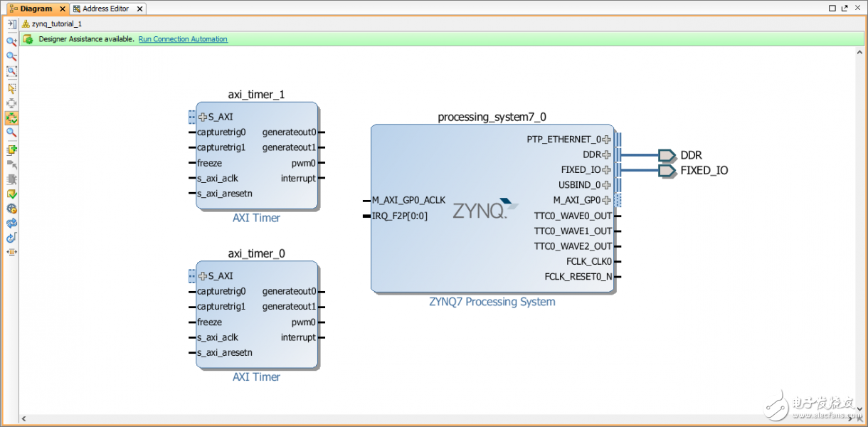Viewport: 868px width, 427px height.
Task: Click the Optimize Routing icon
Action: (11, 238)
